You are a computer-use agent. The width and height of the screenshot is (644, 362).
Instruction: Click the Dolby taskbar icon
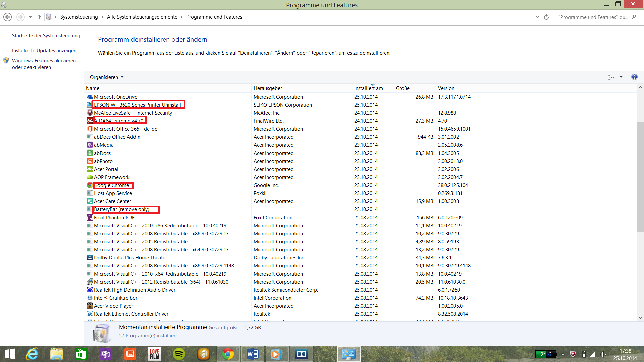301,354
